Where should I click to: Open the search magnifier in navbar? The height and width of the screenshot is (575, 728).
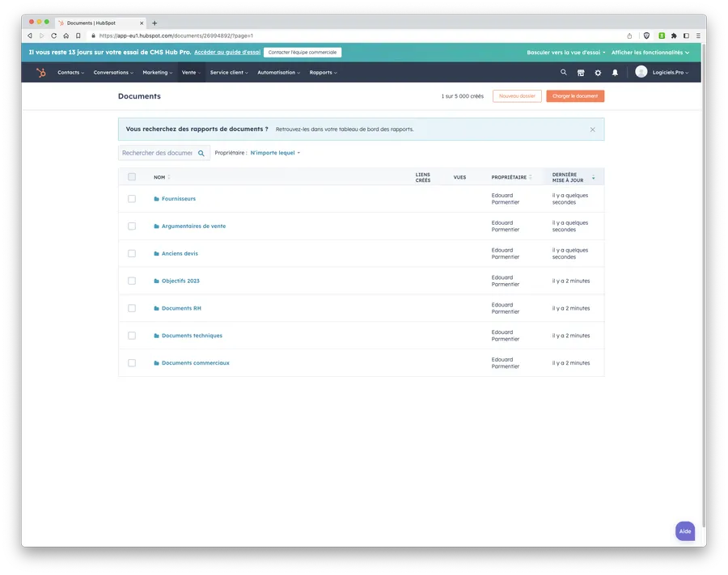[564, 73]
